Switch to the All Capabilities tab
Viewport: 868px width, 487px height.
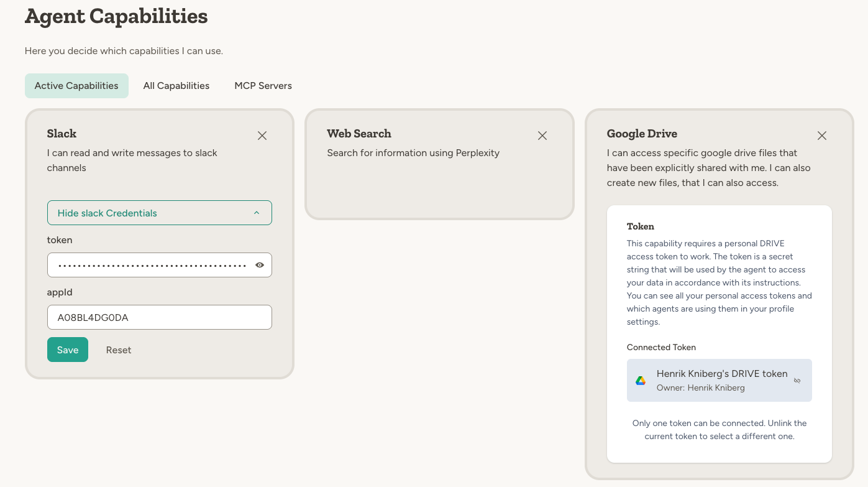(x=176, y=85)
